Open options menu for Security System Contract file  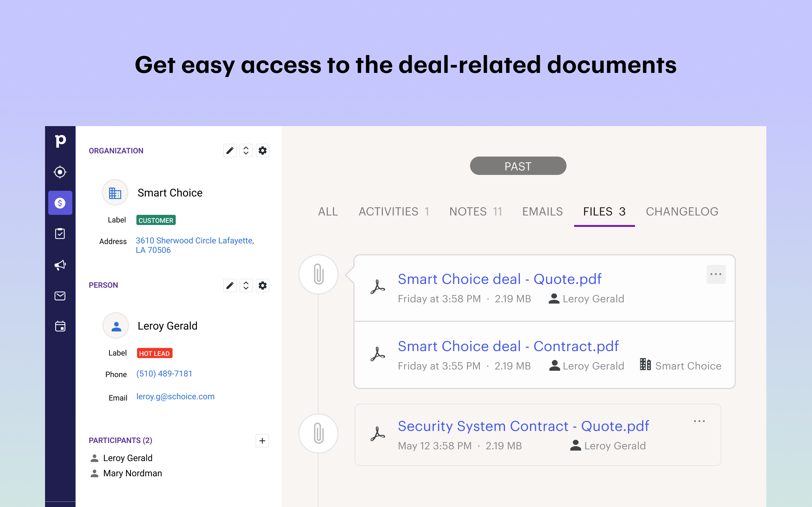click(699, 421)
